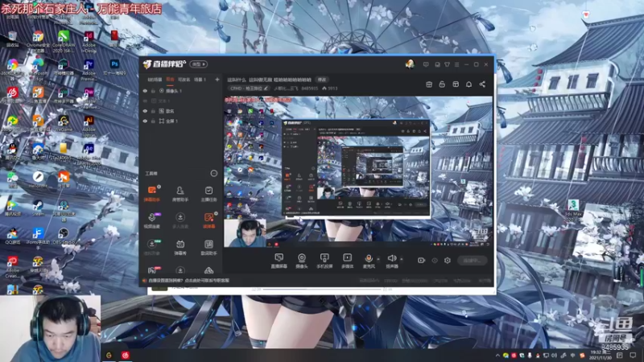Open the 视频连麦 tool

pos(151,220)
